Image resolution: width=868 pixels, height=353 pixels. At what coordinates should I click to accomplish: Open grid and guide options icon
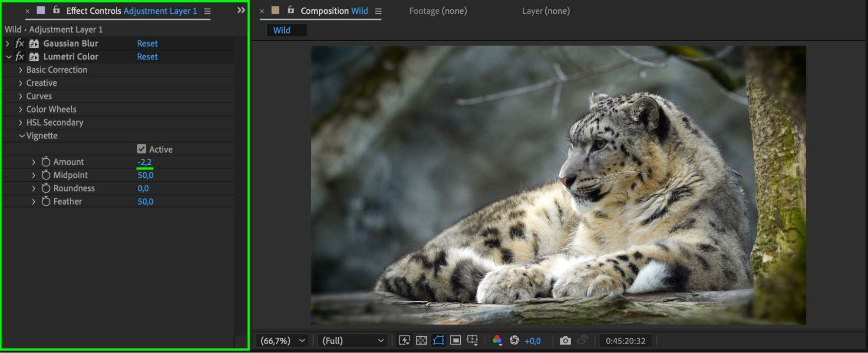tap(472, 340)
